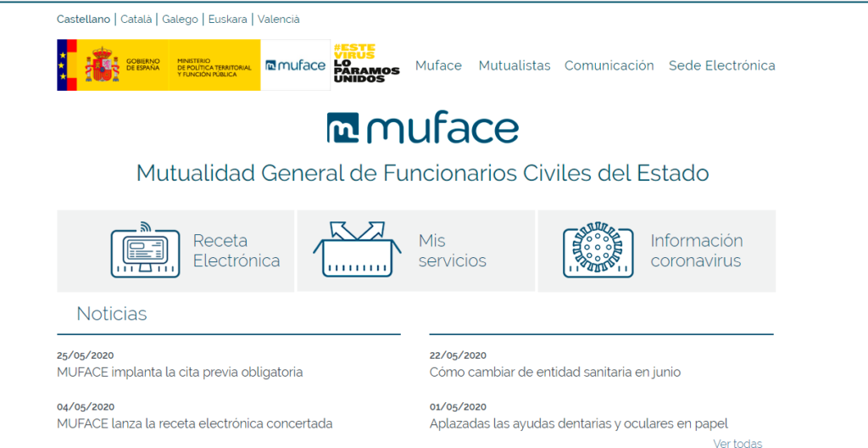Viewport: 868px width, 448px height.
Task: Open the Muface navigation menu
Action: click(438, 65)
